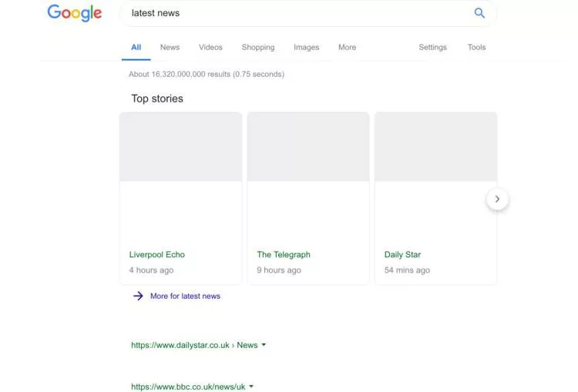Image resolution: width=578 pixels, height=392 pixels.
Task: Click the More for latest news link
Action: coord(185,296)
